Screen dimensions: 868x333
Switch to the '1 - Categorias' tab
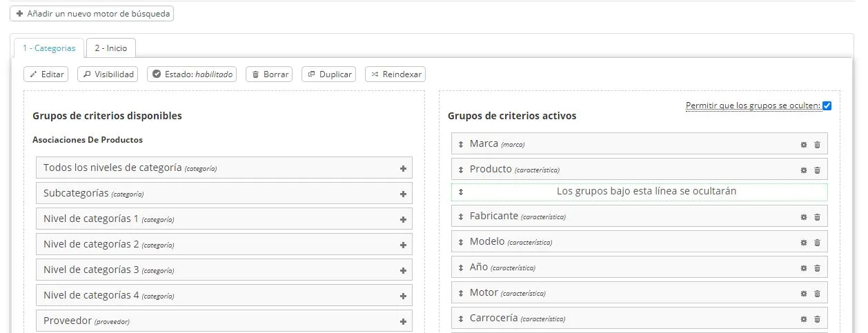pos(49,48)
